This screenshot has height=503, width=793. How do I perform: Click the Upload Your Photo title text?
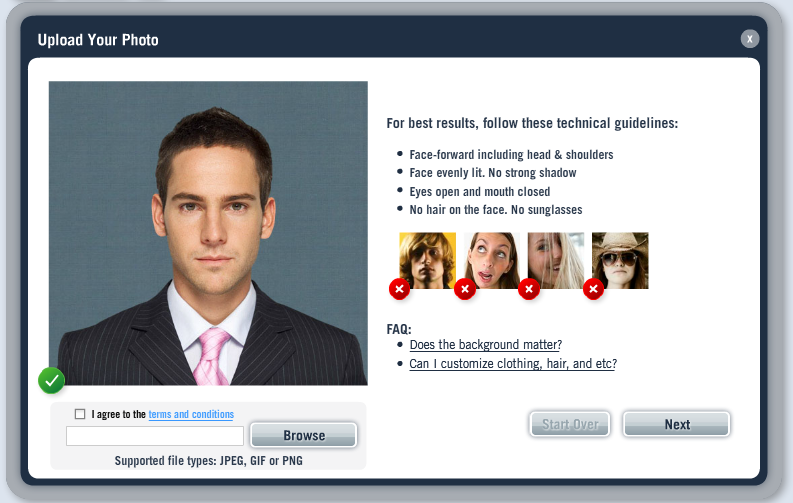point(98,40)
